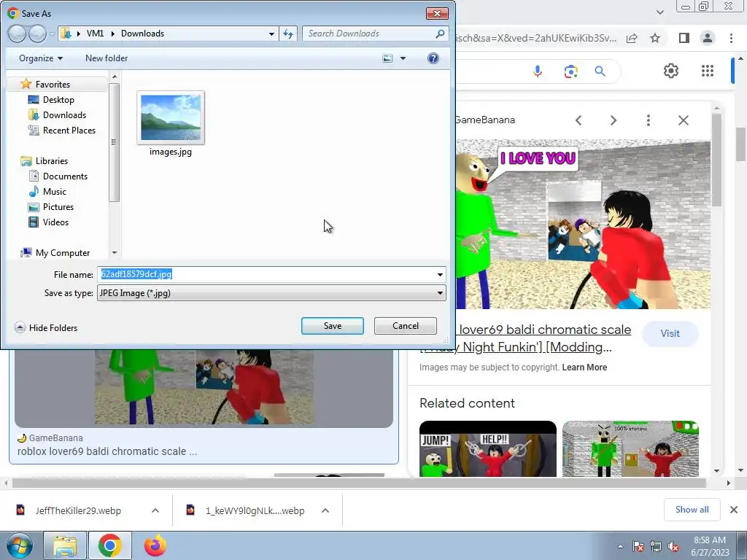The image size is (747, 560).
Task: Expand 1_keWY9l0gNLk webp download options
Action: 325,510
